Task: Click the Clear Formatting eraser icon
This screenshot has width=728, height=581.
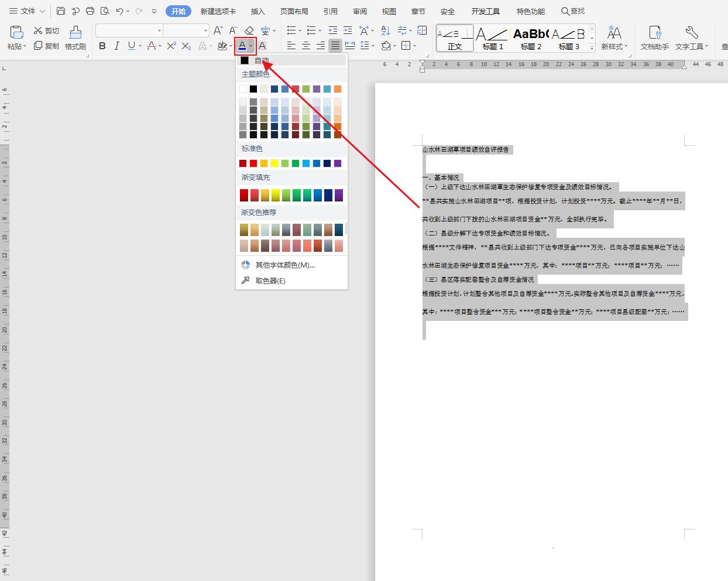Action: pos(249,30)
